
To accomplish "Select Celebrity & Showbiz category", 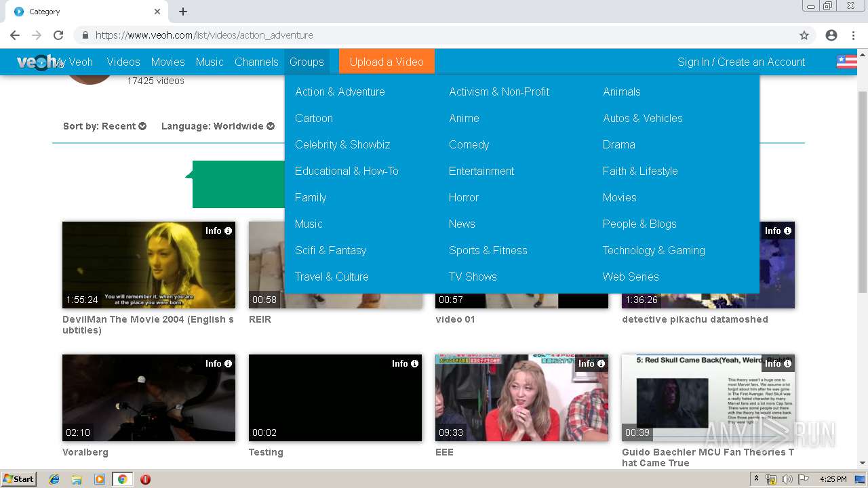I will pyautogui.click(x=342, y=144).
